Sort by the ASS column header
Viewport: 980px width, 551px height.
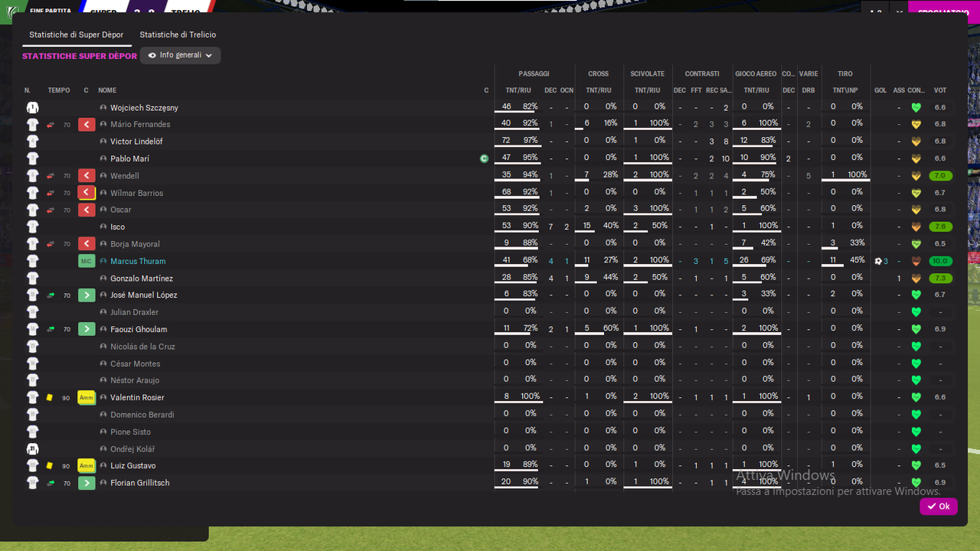(x=899, y=90)
